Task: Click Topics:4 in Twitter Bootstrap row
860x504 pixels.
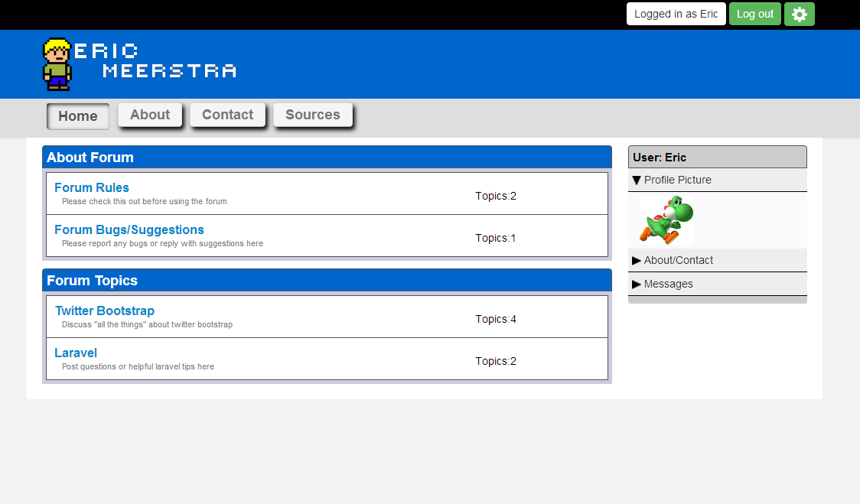Action: point(496,319)
